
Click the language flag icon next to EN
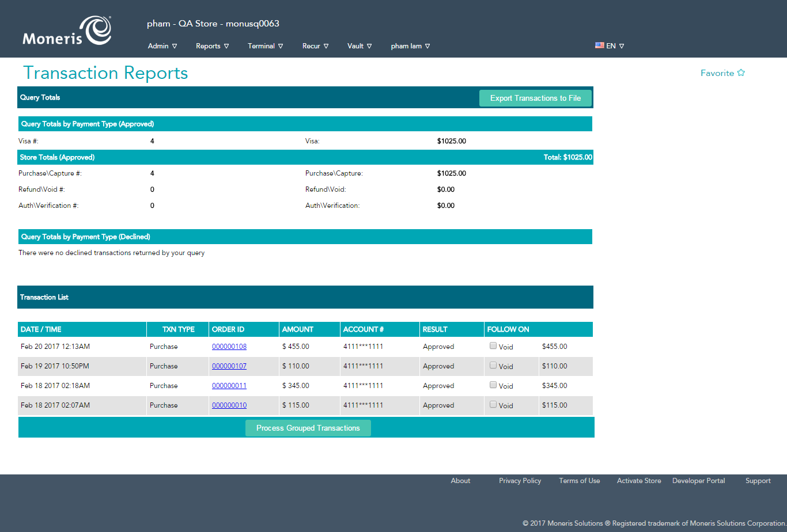(x=599, y=45)
